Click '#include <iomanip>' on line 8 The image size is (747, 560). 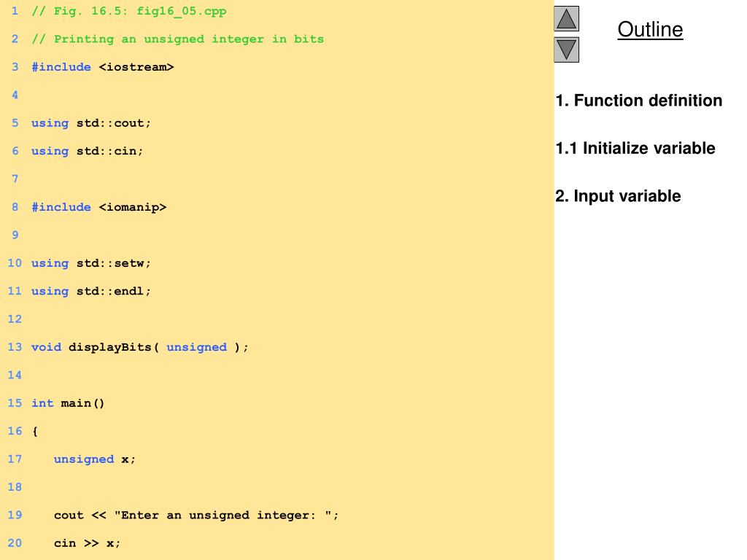point(99,207)
